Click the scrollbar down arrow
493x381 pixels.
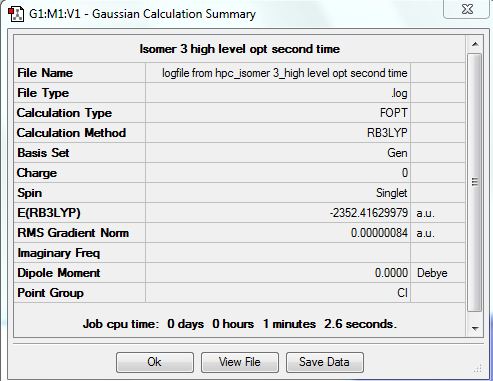(475, 329)
